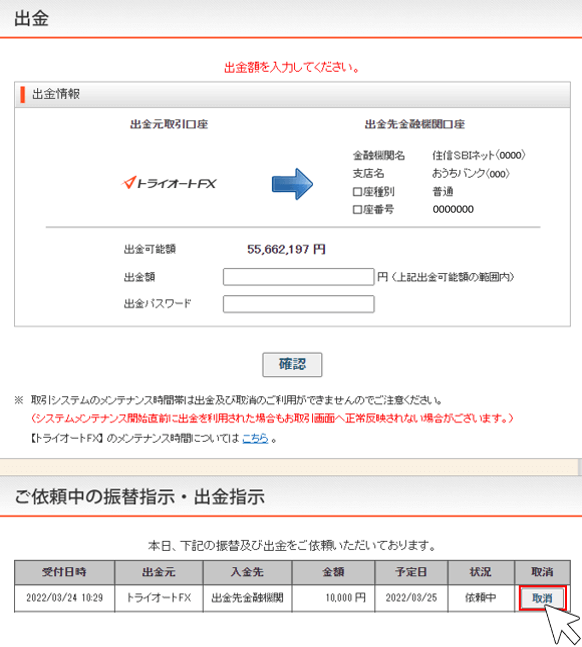Click the トライオートFX logo
Image resolution: width=582 pixels, height=647 pixels.
pos(169,183)
